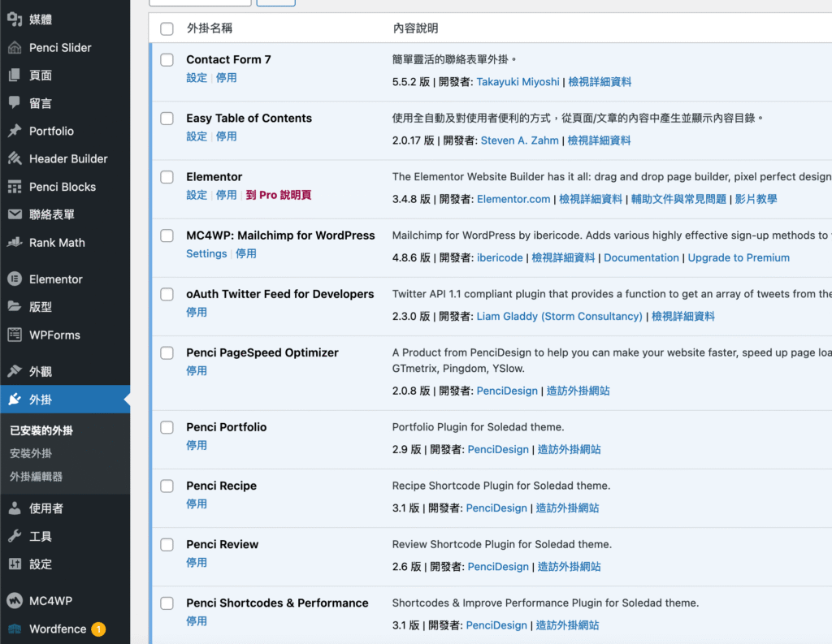This screenshot has width=832, height=644.
Task: Click PenciDesign link for Penci Review
Action: pos(498,567)
